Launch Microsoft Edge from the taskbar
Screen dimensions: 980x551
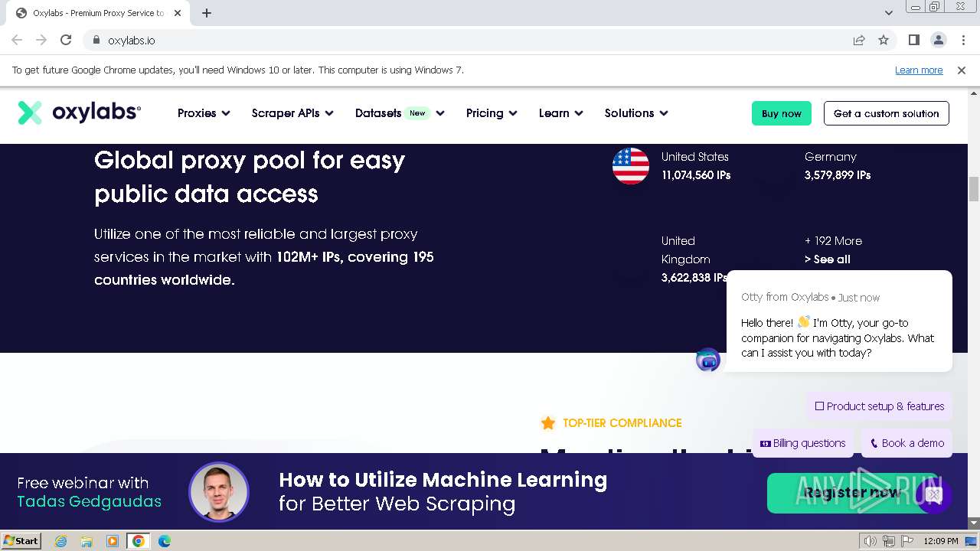[165, 541]
